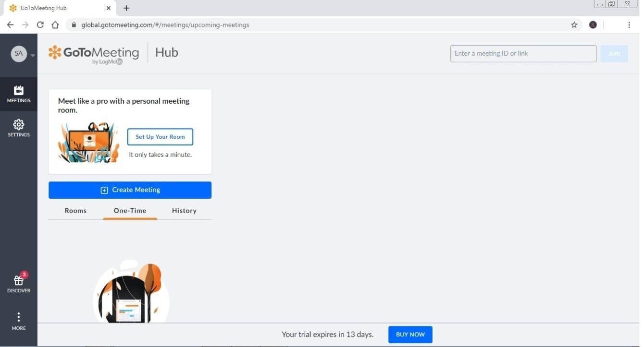Open the SA account avatar
644x347 pixels.
point(18,53)
